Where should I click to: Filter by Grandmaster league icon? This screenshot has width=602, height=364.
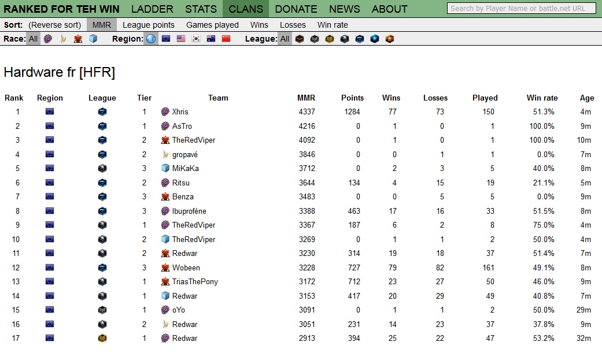click(390, 39)
